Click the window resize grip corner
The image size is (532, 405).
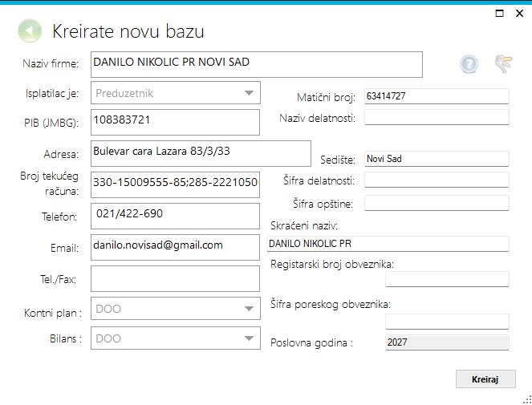pos(528,399)
